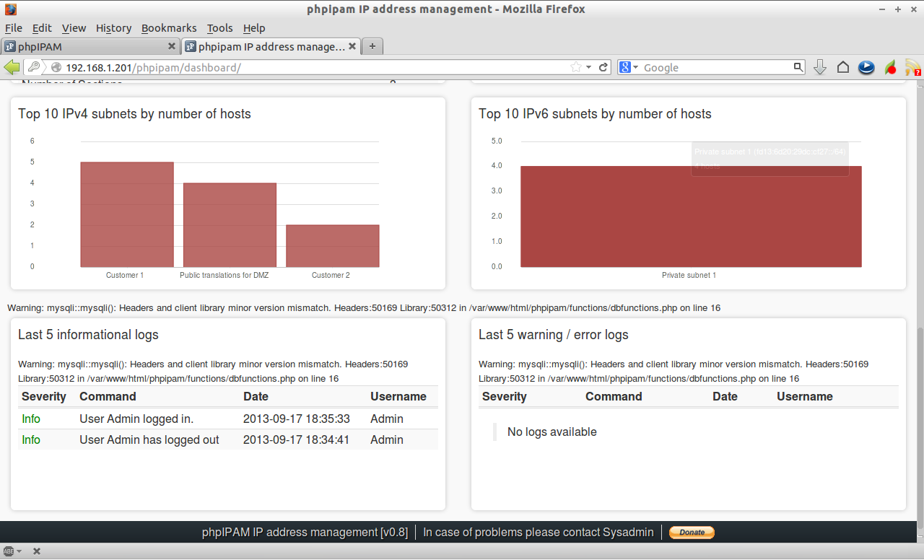The height and width of the screenshot is (560, 924).
Task: Click 'Top 10 IPv6 subnets' heading
Action: pyautogui.click(x=595, y=114)
